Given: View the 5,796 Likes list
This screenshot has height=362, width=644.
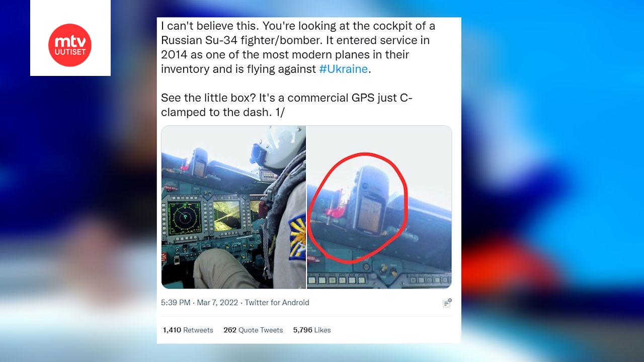Looking at the screenshot, I should tap(312, 330).
